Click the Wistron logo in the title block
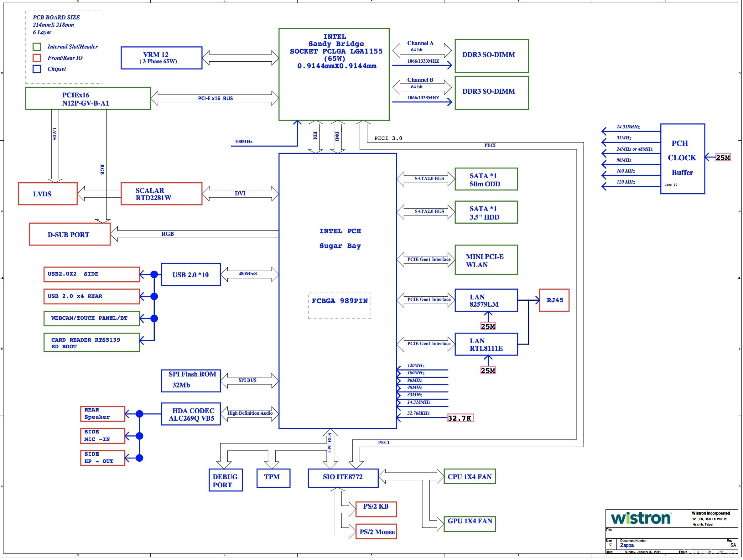 click(641, 518)
